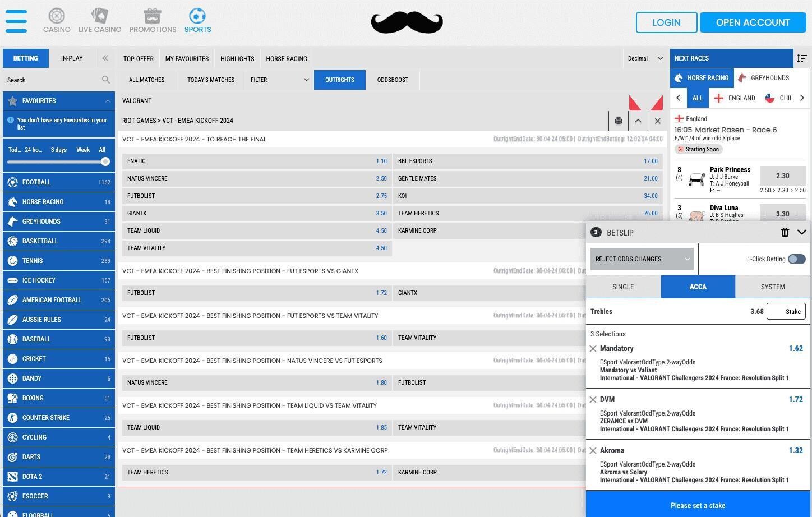Collapse the VCT EMEA Kickoff section
The image size is (812, 517).
pyautogui.click(x=638, y=121)
